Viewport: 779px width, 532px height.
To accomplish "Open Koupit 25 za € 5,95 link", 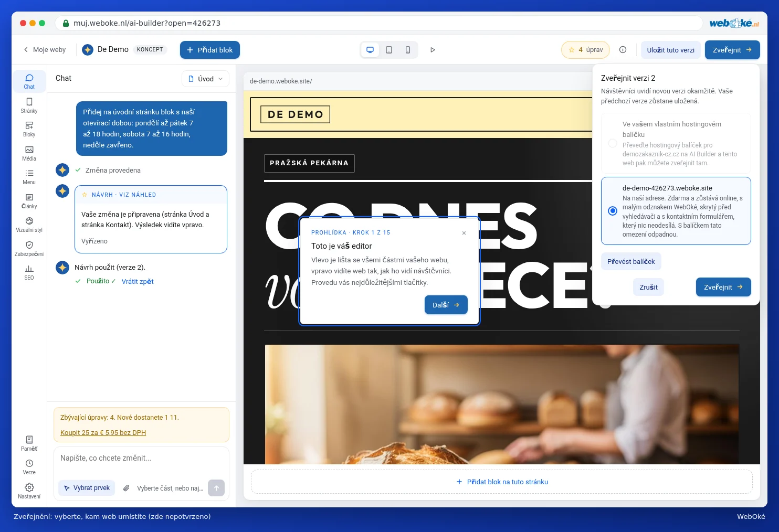I will [103, 433].
